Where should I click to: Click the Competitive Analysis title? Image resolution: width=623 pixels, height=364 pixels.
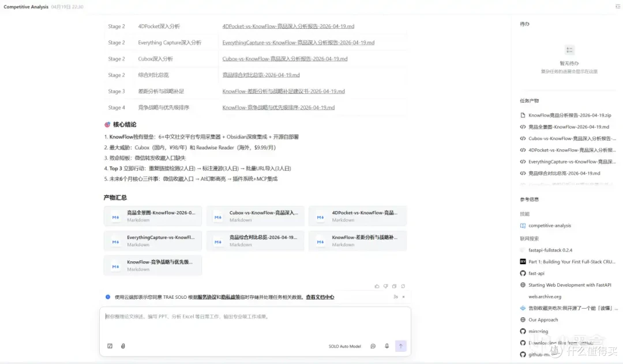pyautogui.click(x=26, y=7)
